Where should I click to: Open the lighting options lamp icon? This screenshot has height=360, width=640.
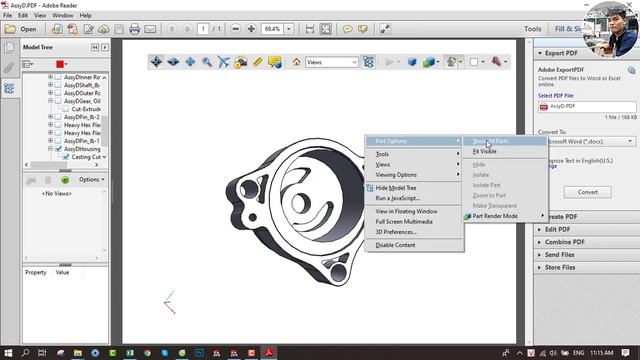(451, 62)
